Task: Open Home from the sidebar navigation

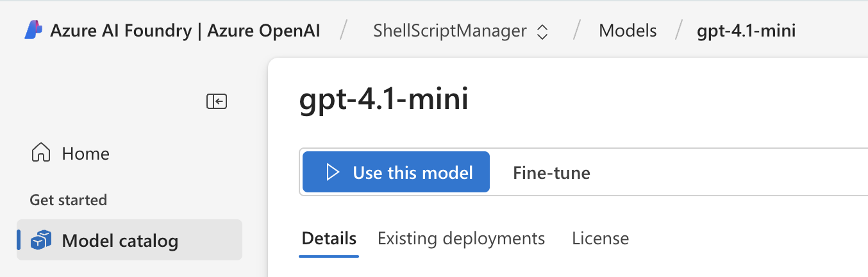Action: (85, 153)
